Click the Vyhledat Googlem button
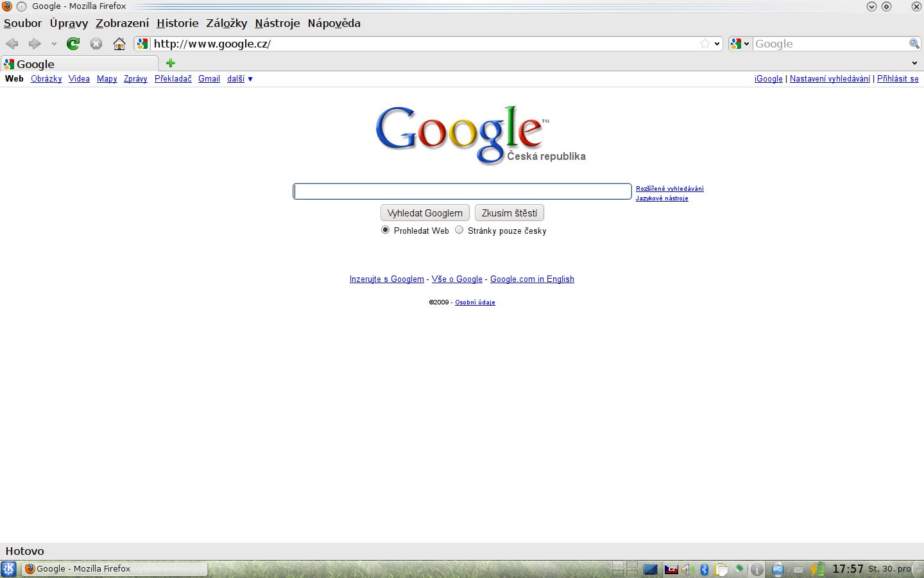The image size is (924, 578). pyautogui.click(x=425, y=213)
